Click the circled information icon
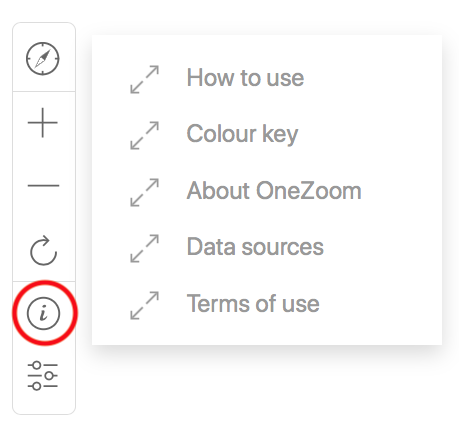The height and width of the screenshot is (424, 459). (x=43, y=313)
